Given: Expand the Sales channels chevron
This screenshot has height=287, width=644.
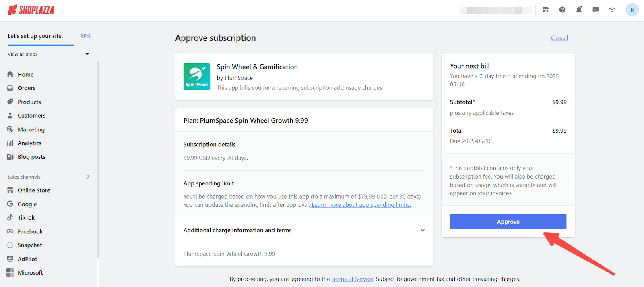Looking at the screenshot, I should tap(88, 177).
